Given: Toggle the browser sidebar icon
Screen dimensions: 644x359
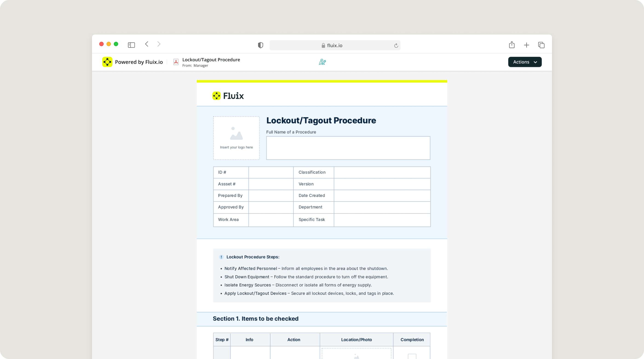Looking at the screenshot, I should point(131,45).
